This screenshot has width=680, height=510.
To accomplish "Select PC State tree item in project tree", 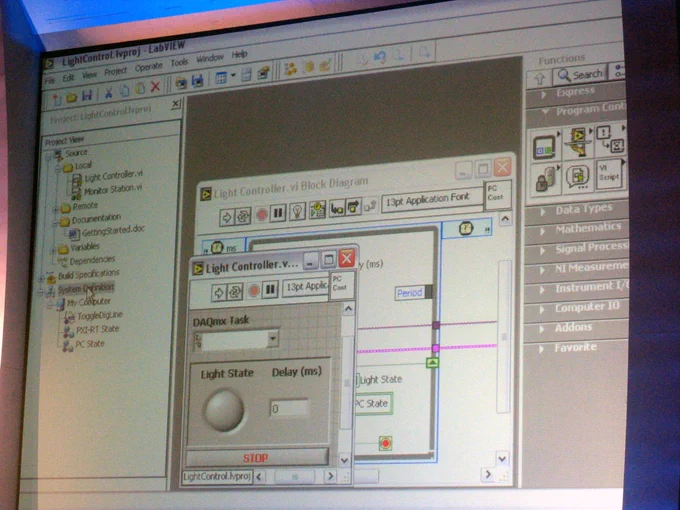I will pyautogui.click(x=90, y=344).
